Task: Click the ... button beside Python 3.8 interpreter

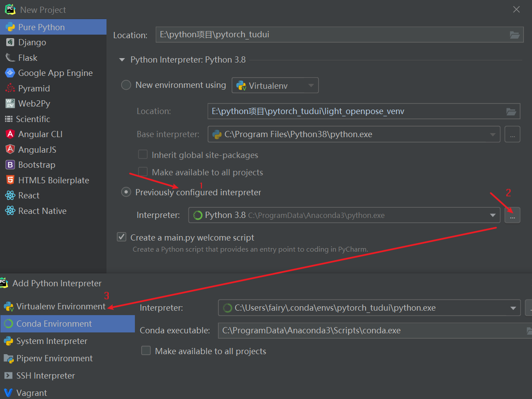Action: click(512, 215)
